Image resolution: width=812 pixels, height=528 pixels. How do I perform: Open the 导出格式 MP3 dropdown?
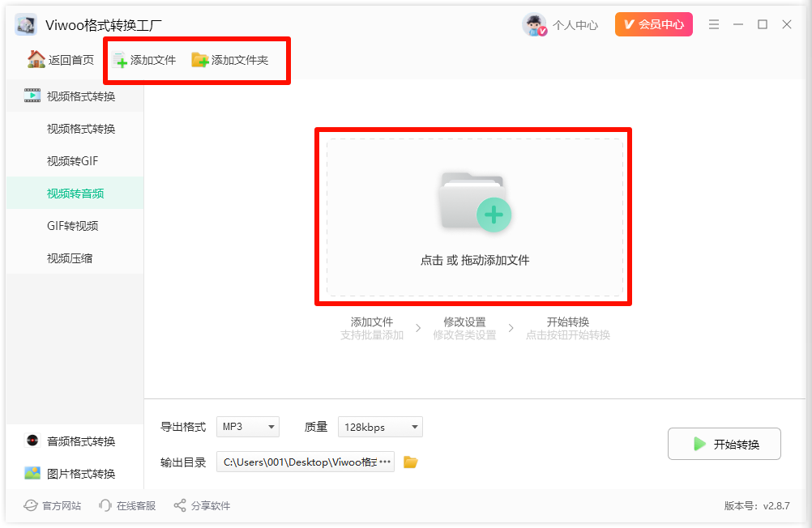click(247, 427)
